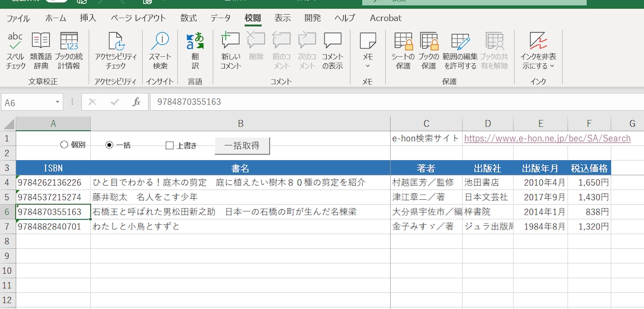
Task: Select cell with ISBN 9784882840701
Action: tap(53, 227)
